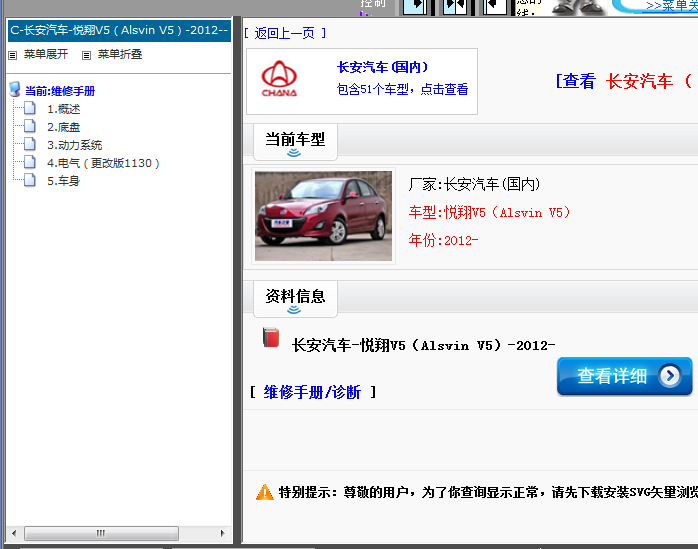
Task: Click the tree panel scrollbar right arrow
Action: 223,533
